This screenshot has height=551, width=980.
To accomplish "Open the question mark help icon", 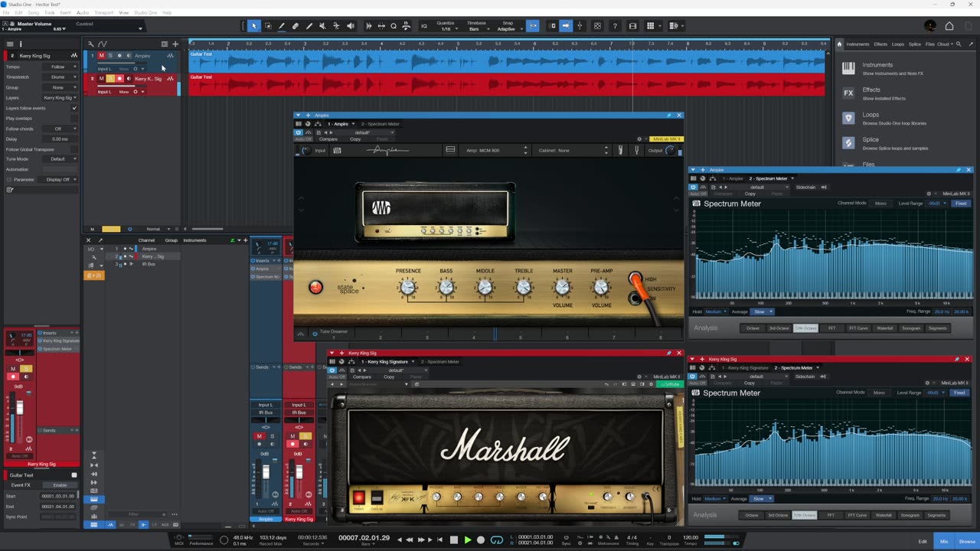I will coord(615,26).
